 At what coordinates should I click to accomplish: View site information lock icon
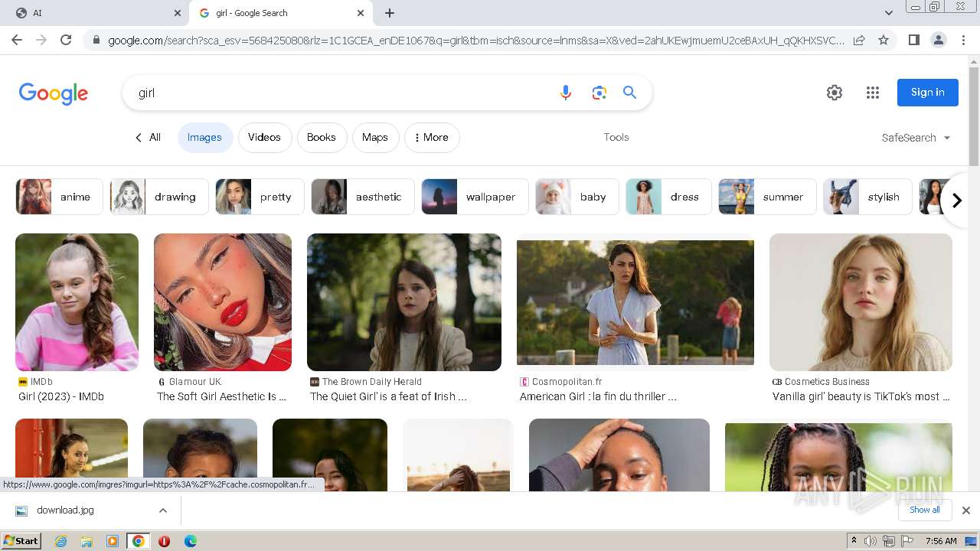tap(96, 41)
